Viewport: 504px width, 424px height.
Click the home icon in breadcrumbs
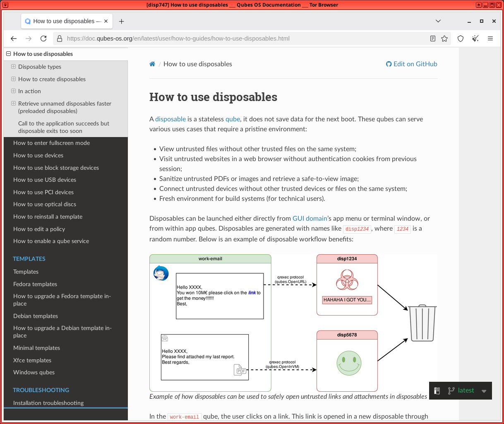152,64
